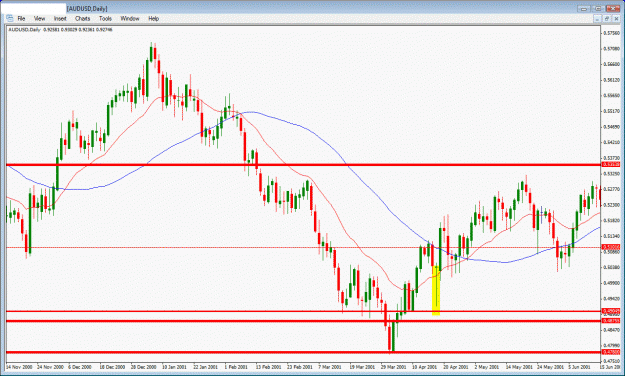Click the 20 Apr 2001 date label
Screen dimensions: 625x376
pos(456,367)
